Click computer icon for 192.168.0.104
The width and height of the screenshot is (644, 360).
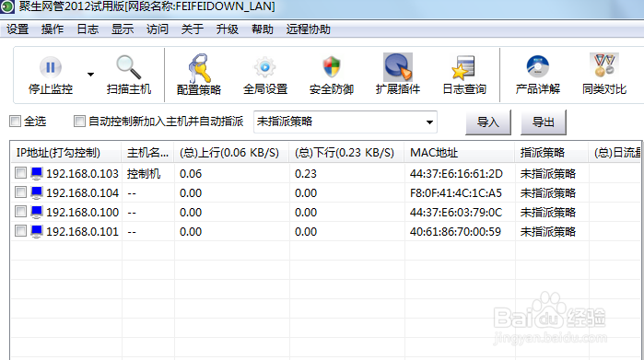37,193
